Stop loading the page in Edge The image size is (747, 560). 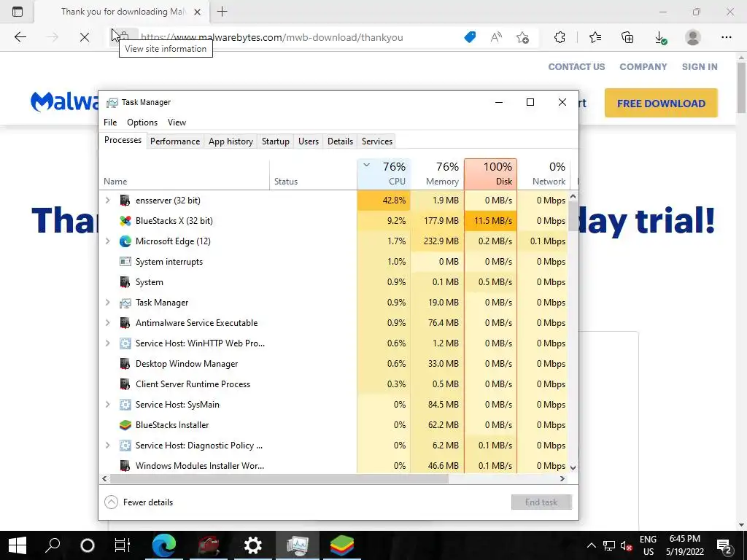click(x=85, y=37)
